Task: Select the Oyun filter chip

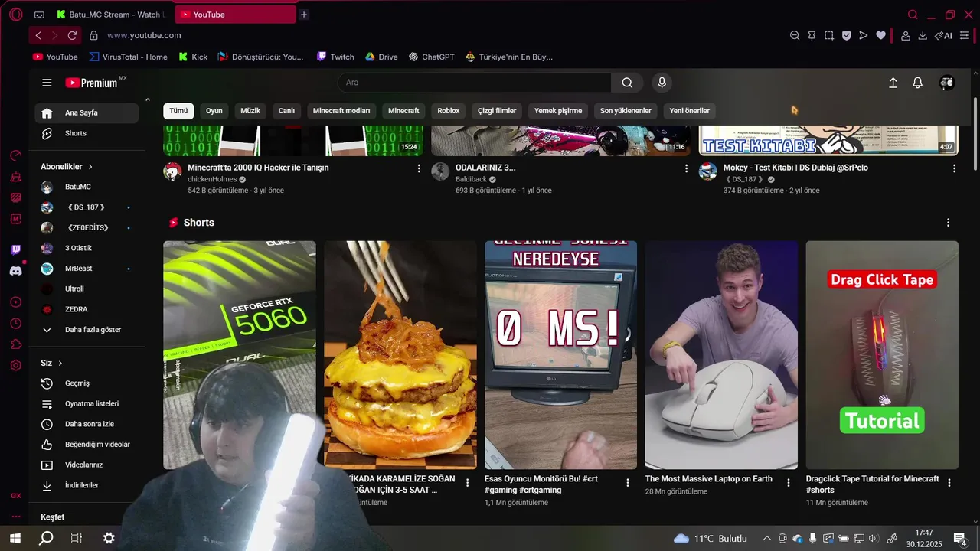Action: (x=214, y=111)
